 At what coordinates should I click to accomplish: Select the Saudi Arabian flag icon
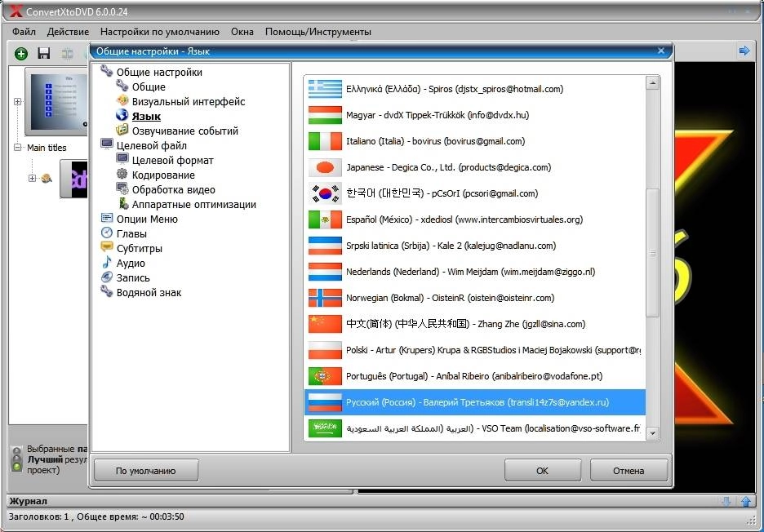click(325, 428)
